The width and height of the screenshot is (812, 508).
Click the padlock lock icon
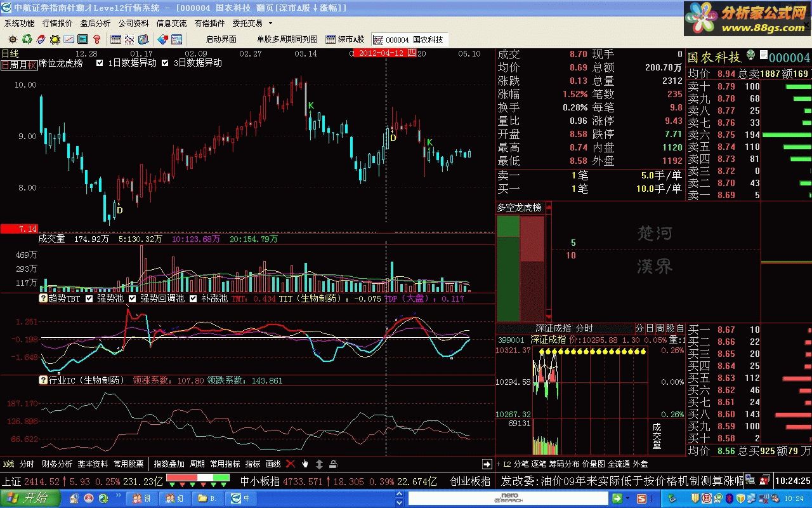tap(333, 464)
